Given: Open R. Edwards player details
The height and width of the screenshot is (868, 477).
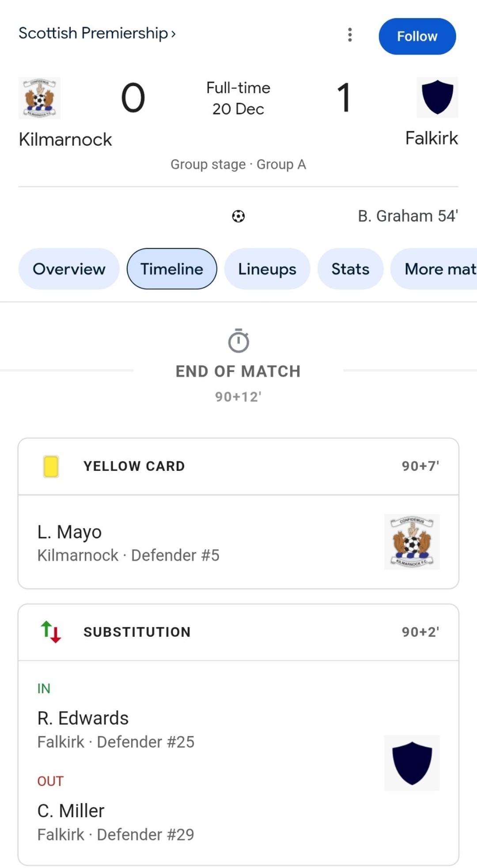Looking at the screenshot, I should tap(83, 718).
